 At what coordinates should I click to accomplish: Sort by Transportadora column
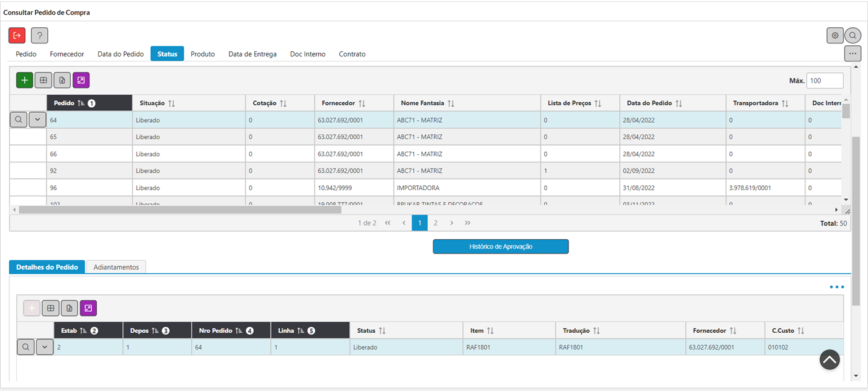pos(765,103)
